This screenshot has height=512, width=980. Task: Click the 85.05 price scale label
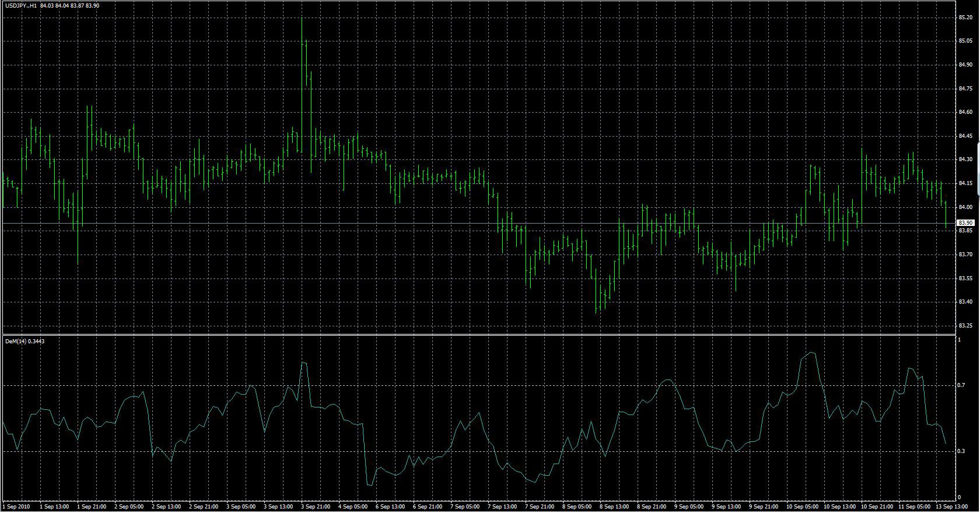(965, 41)
